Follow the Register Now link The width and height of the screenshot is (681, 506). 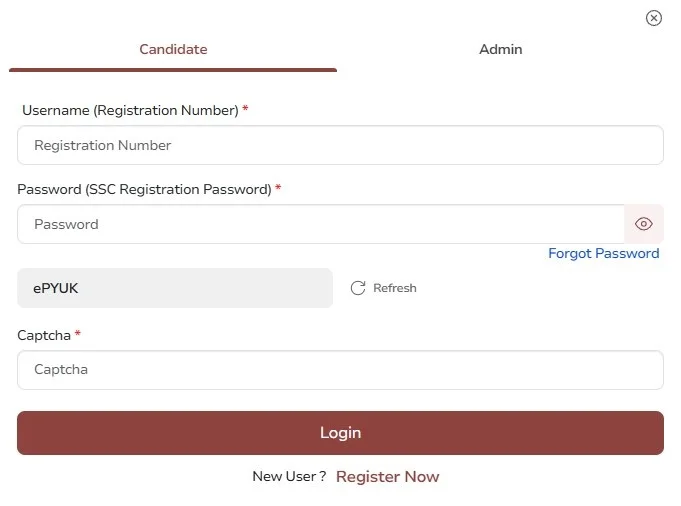387,477
